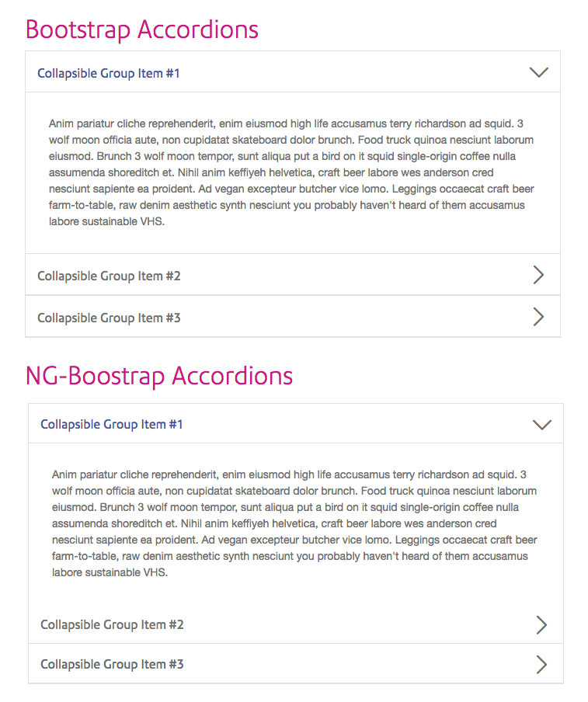Toggle Bootstrap Collapsible Group Item #1 open state

(108, 73)
